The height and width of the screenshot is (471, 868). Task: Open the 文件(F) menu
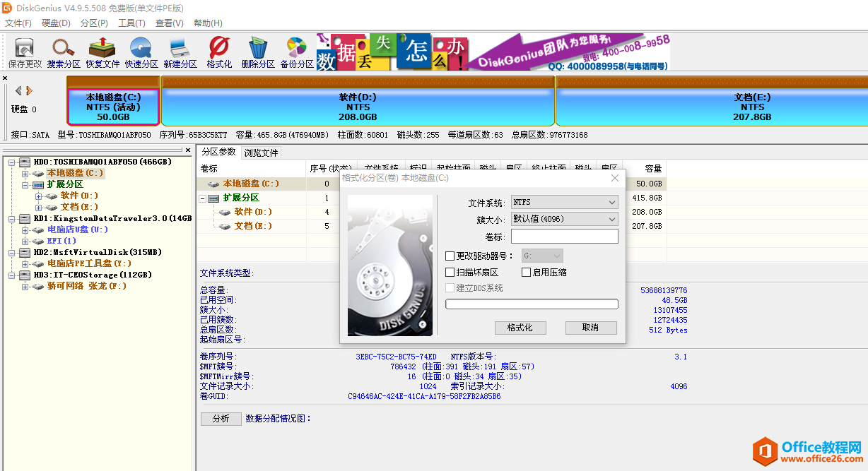[x=18, y=23]
